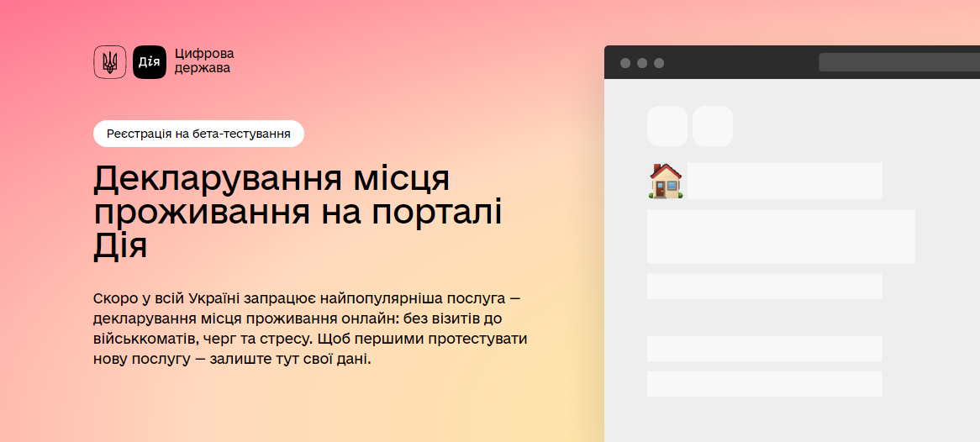Image resolution: width=980 pixels, height=442 pixels.
Task: Click the address bar of the mock browser
Action: click(899, 62)
